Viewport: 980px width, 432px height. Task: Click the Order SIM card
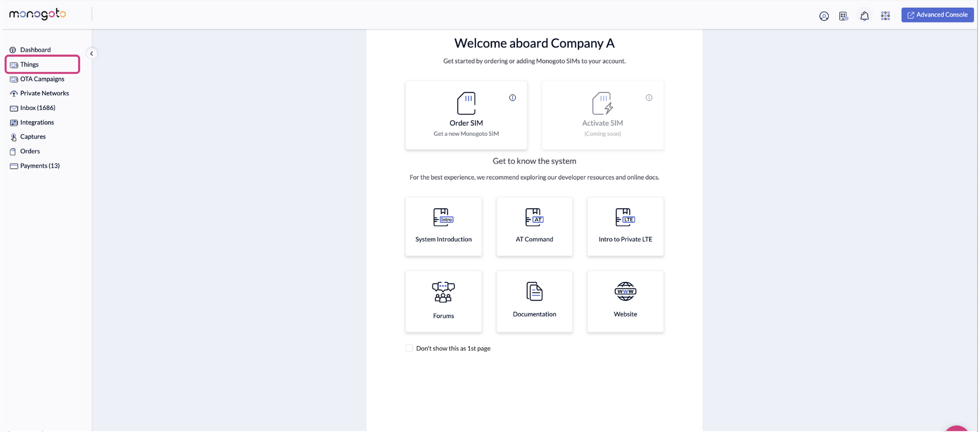[466, 115]
